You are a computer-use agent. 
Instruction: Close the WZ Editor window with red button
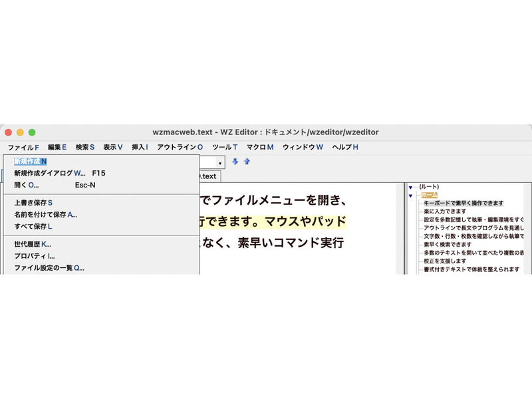pyautogui.click(x=9, y=132)
